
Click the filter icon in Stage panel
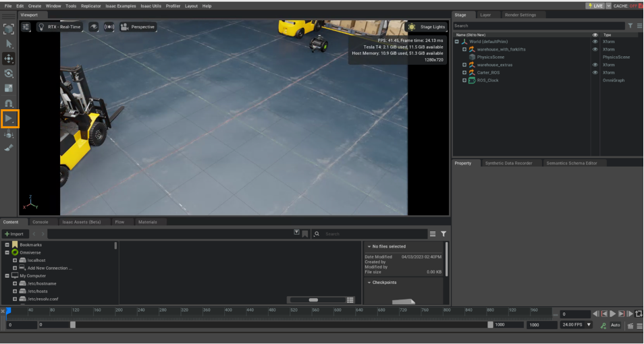(630, 26)
